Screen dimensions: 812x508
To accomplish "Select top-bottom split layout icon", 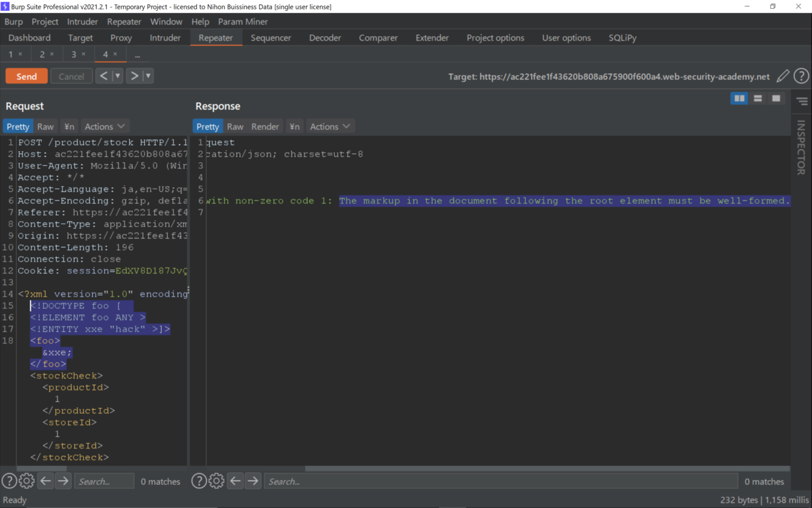I will (758, 99).
